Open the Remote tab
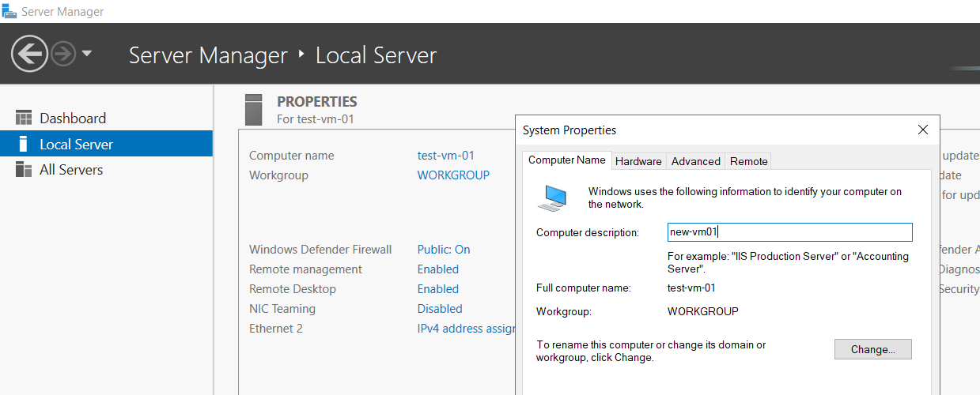Screen dimensions: 980x395 pyautogui.click(x=749, y=161)
